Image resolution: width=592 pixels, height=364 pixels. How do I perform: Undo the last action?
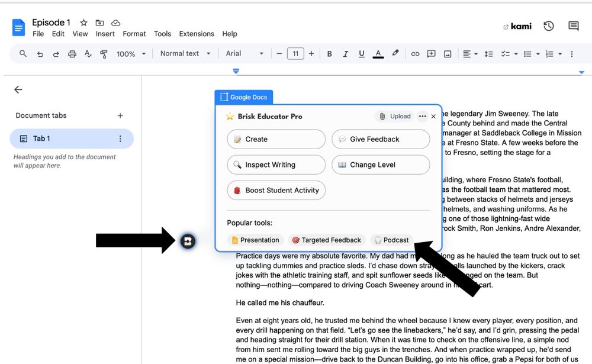(x=40, y=54)
